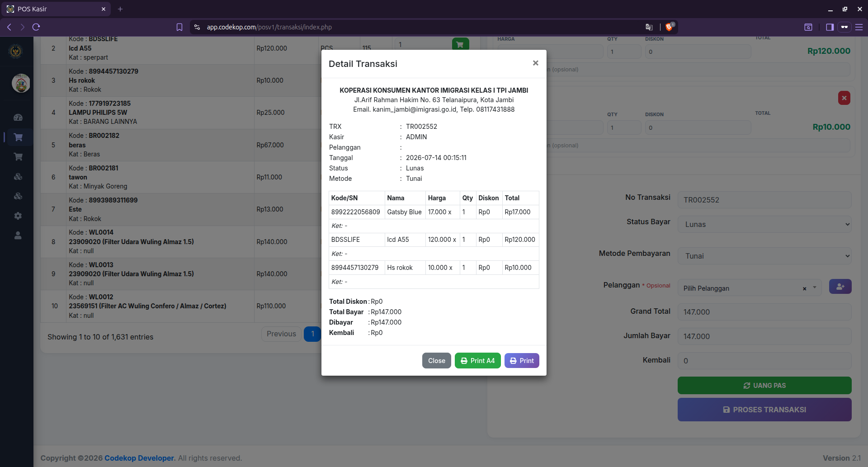The image size is (868, 467).
Task: Click the beras product row
Action: (x=181, y=145)
